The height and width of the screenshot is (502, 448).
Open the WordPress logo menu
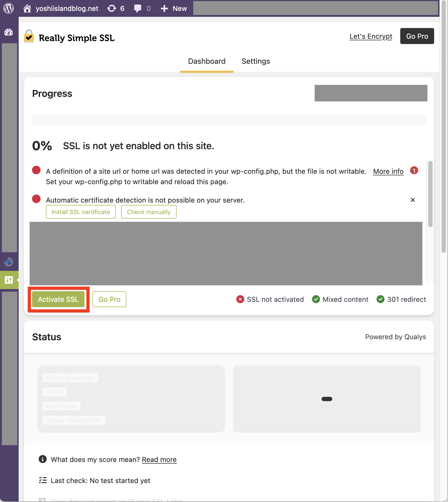tap(9, 8)
